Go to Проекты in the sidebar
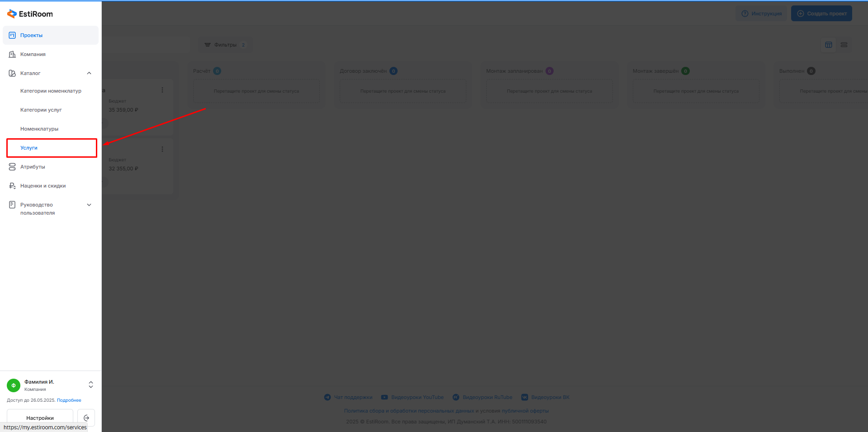This screenshot has width=868, height=432. [x=31, y=35]
